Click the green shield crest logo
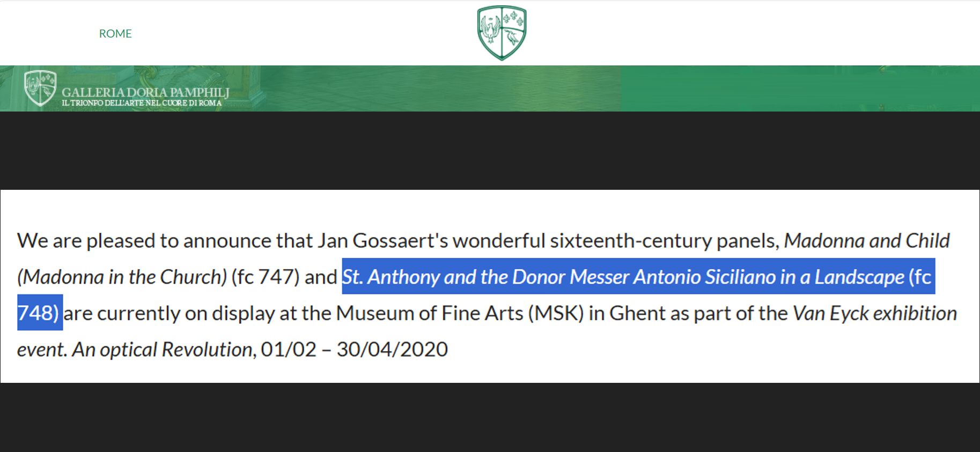Image resolution: width=980 pixels, height=452 pixels. (x=502, y=33)
